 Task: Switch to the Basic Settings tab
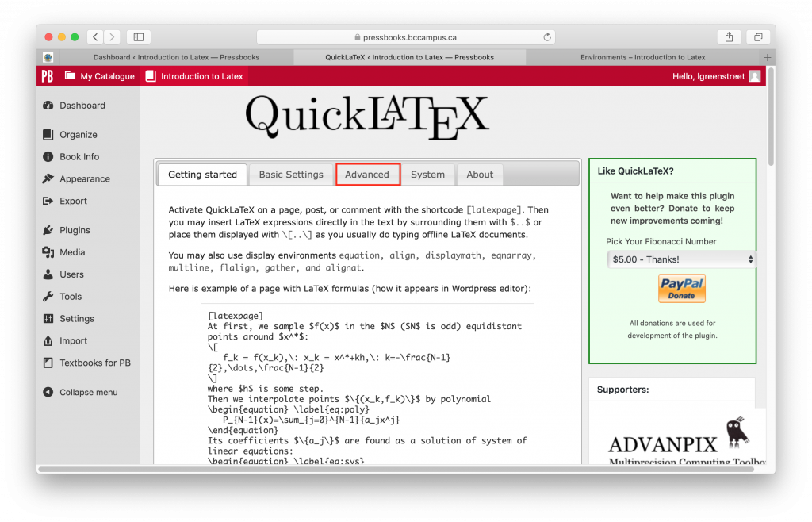point(291,175)
